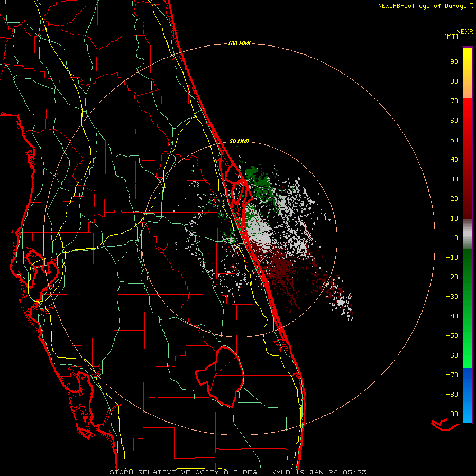This screenshot has width=476, height=476.
Task: Click the "KMLB 19 JAN 26 05:33" timestamp
Action: click(318, 472)
